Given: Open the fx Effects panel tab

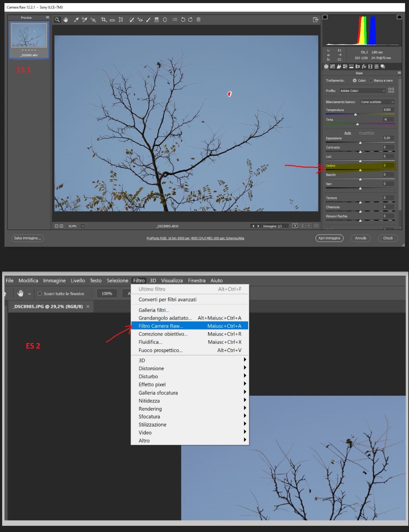Looking at the screenshot, I should [364, 66].
